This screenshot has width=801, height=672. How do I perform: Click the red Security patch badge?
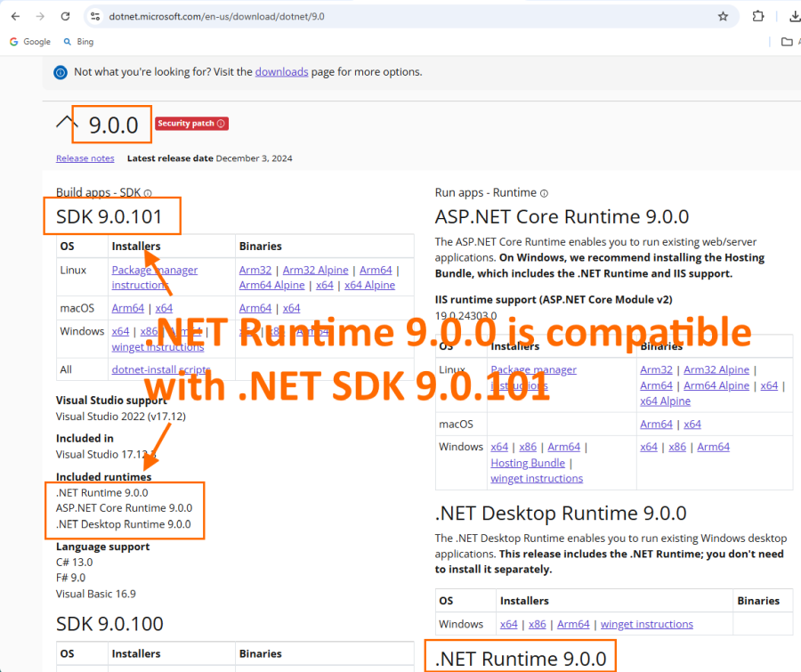(191, 124)
